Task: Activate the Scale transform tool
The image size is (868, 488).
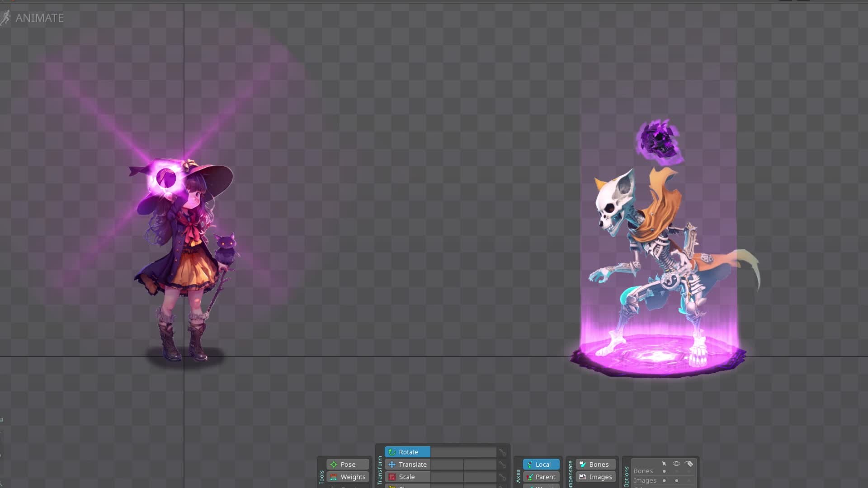Action: [x=407, y=477]
